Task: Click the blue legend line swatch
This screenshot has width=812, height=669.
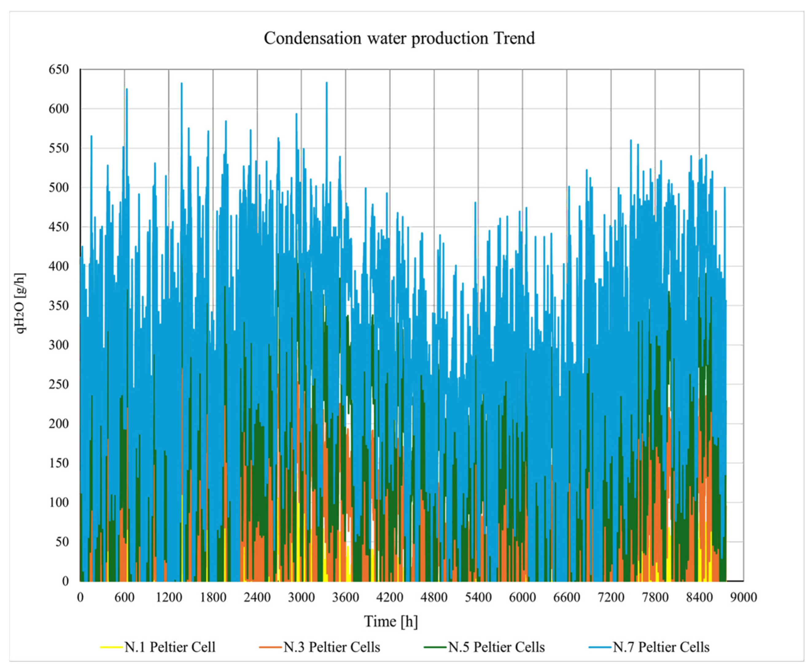Action: 600,647
